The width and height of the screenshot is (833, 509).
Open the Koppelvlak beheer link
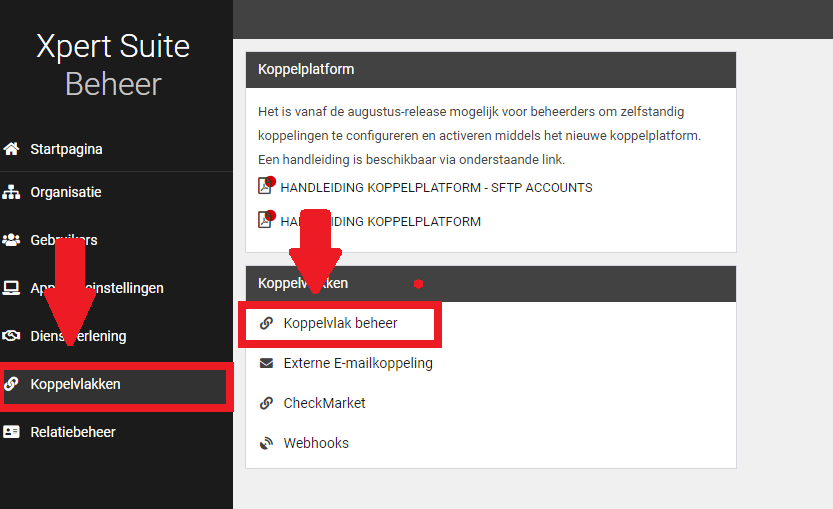click(x=340, y=323)
